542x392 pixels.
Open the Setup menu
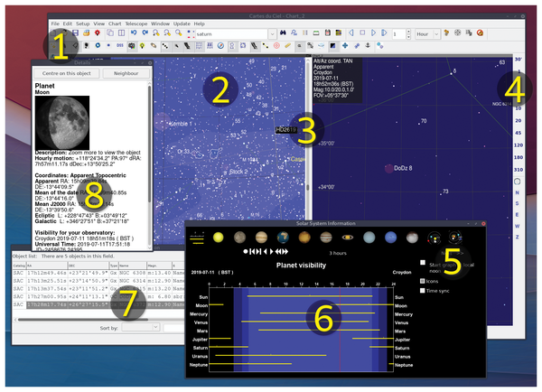[x=82, y=23]
